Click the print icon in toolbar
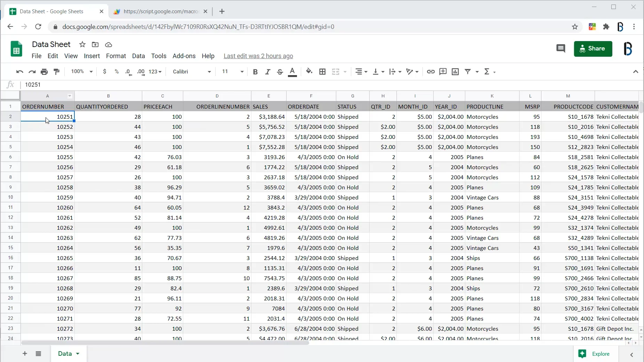The width and height of the screenshot is (644, 362). pyautogui.click(x=44, y=72)
